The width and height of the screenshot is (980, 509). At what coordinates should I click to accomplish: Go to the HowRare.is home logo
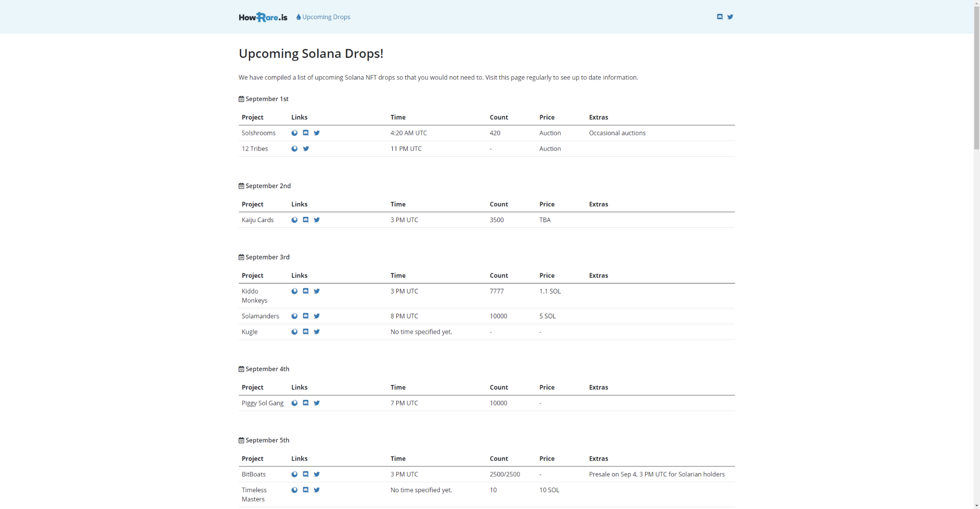[263, 17]
